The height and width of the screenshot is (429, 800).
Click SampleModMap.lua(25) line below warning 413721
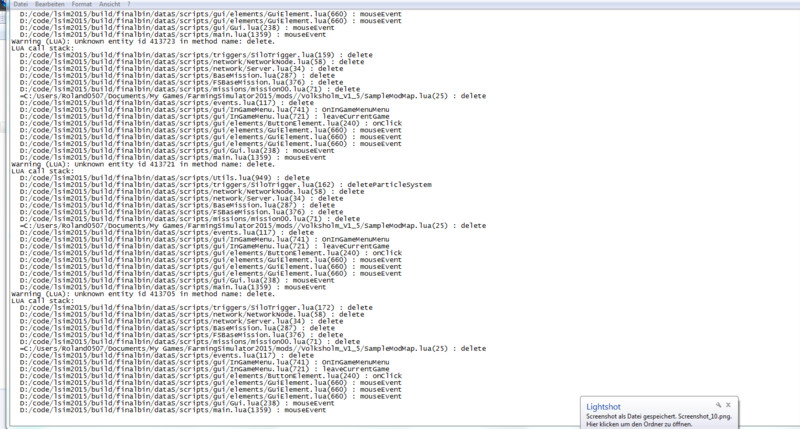pos(253,225)
